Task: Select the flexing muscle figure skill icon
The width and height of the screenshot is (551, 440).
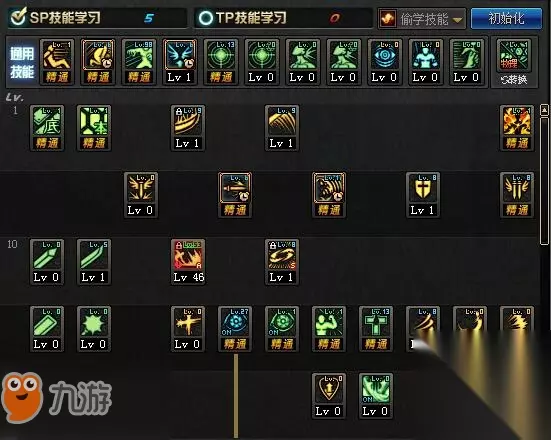Action: point(329,329)
